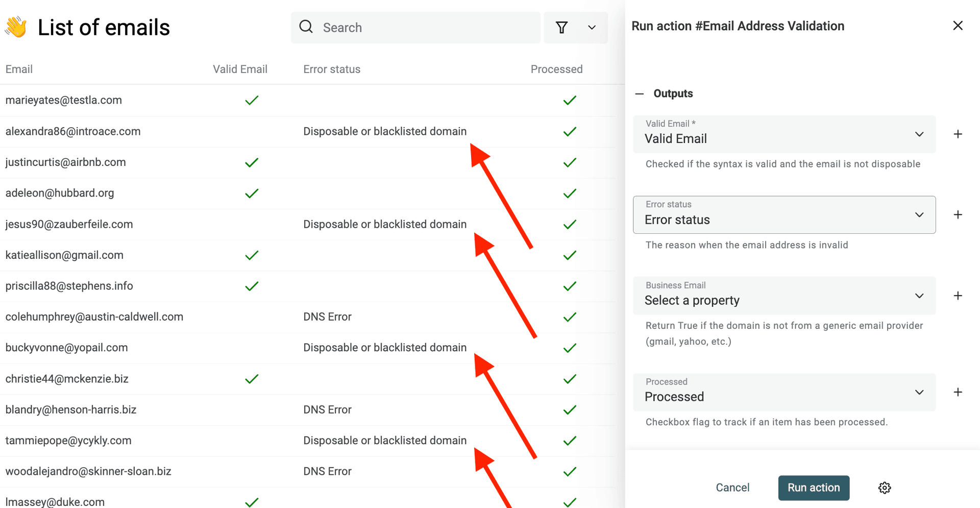
Task: Toggle Processed check for alexandra86@introace.com
Action: (x=570, y=132)
